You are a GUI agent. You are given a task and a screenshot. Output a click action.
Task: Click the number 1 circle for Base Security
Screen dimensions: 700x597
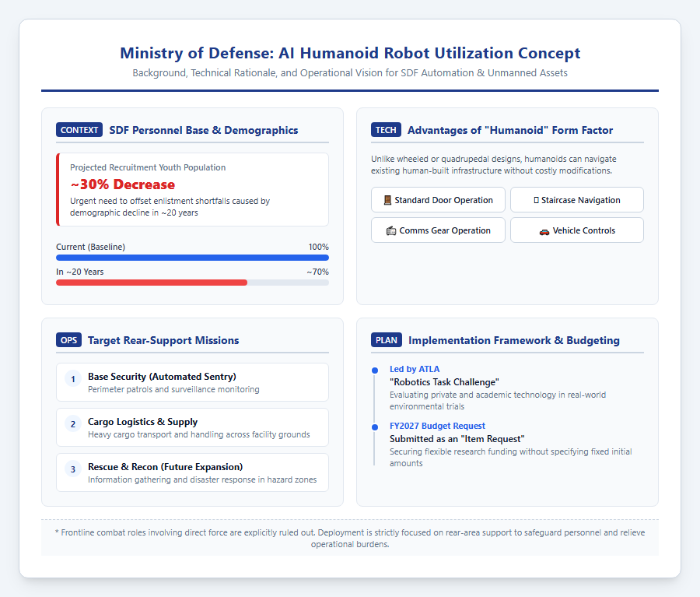(73, 379)
